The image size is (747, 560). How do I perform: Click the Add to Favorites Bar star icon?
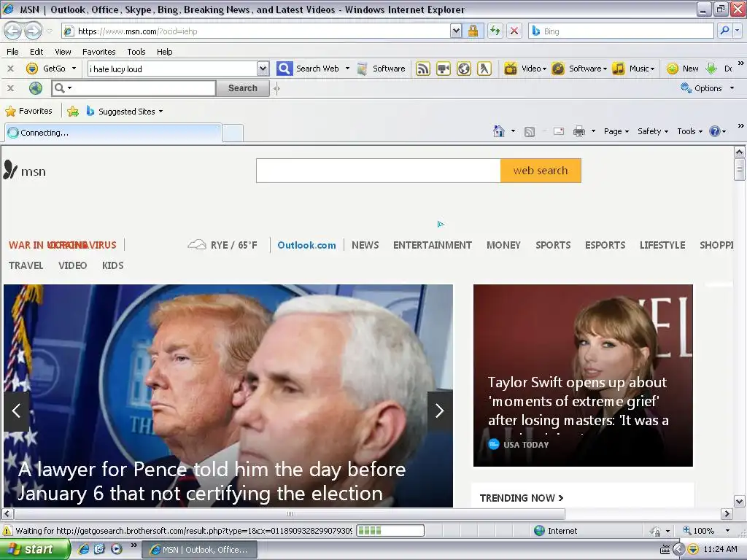coord(73,112)
